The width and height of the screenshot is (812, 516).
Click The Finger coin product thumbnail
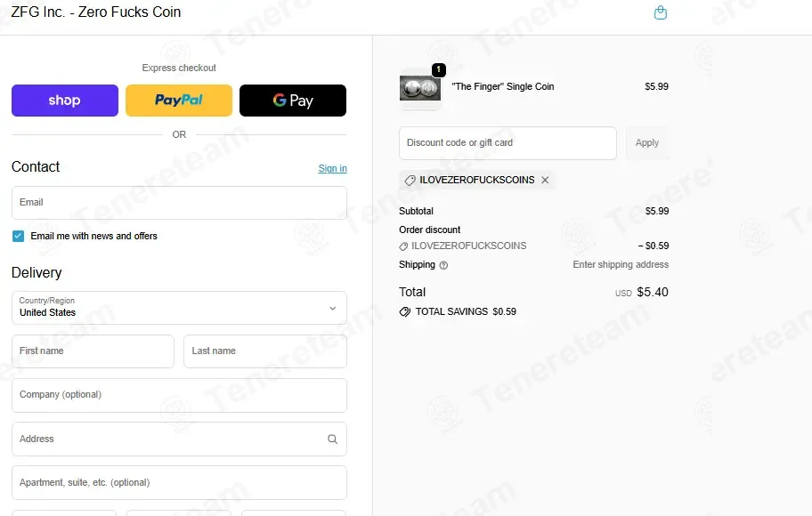coord(420,88)
